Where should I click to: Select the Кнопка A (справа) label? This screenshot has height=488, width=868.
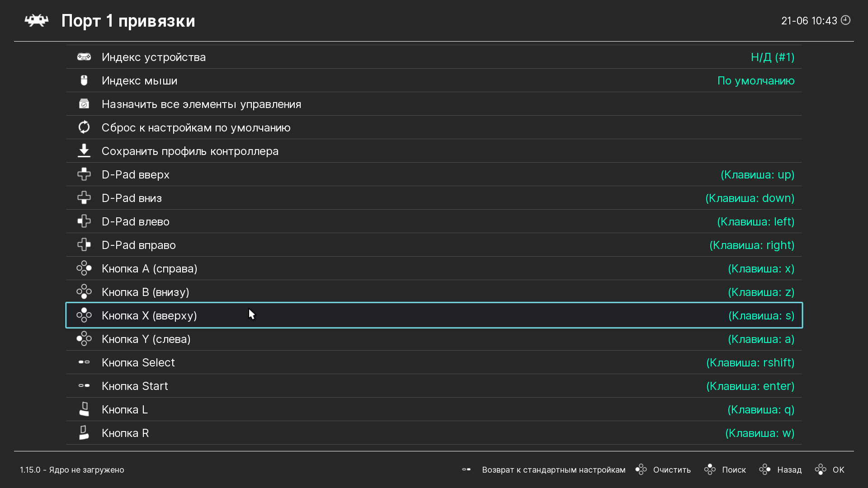tap(150, 268)
